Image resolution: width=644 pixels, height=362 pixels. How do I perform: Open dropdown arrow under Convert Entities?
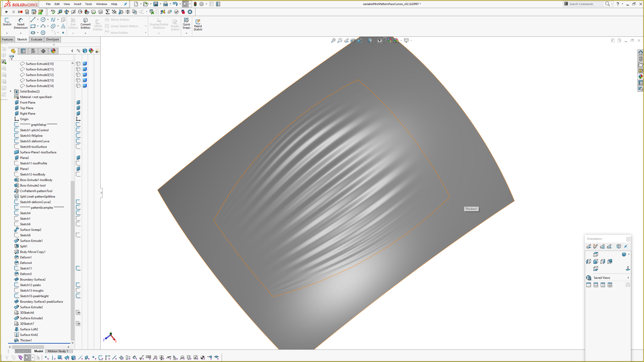(x=86, y=33)
